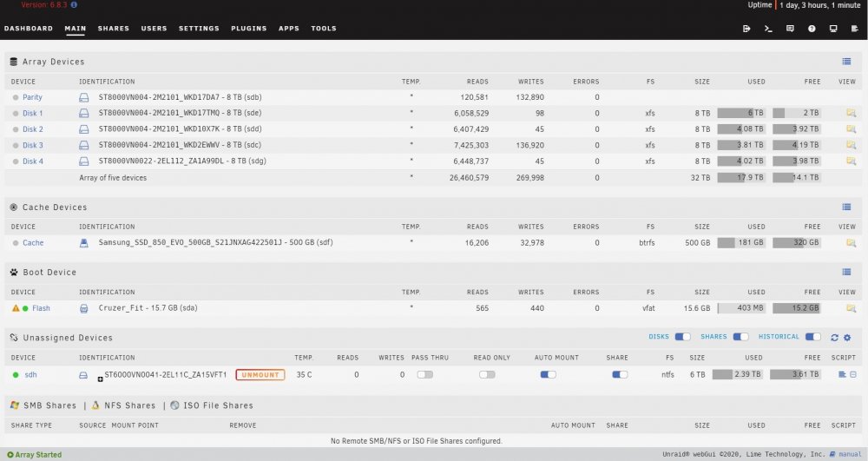Viewport: 868px width, 461px height.
Task: Click the Flash Cruzer_Fit drive icon
Action: point(83,308)
